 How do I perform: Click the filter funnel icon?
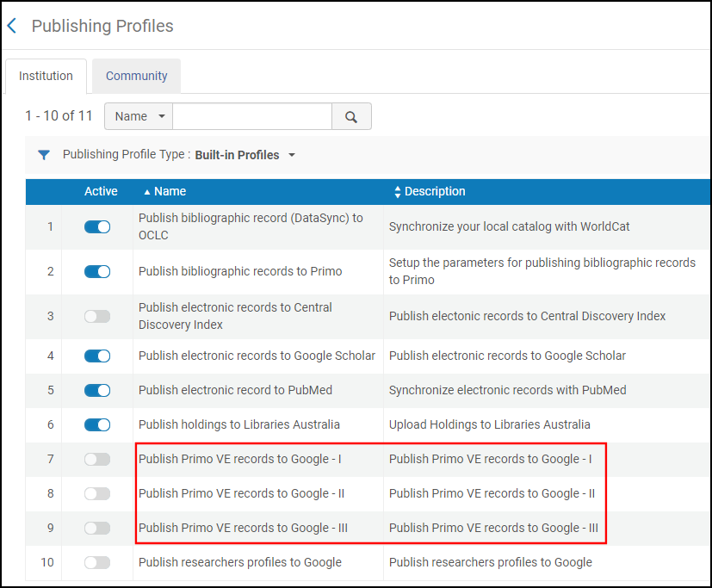tap(44, 155)
